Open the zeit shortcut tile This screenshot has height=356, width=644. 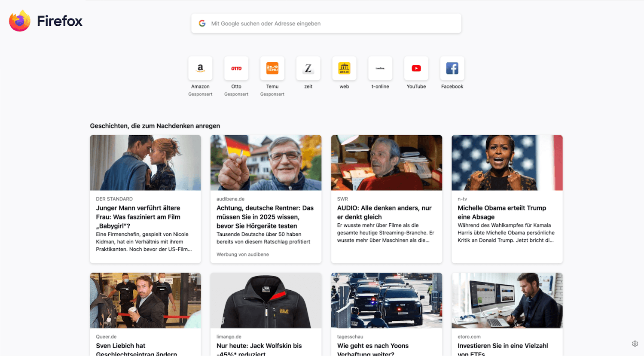pos(308,68)
